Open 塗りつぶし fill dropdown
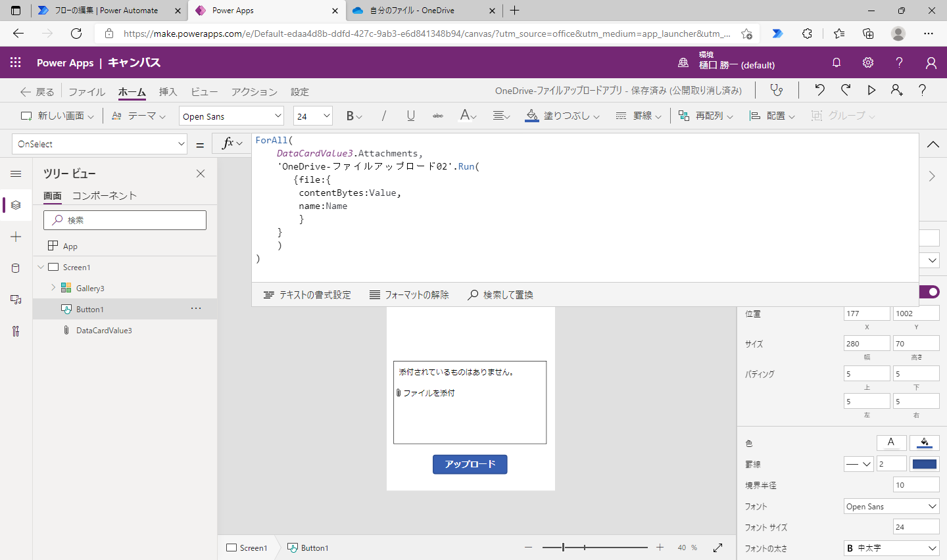947x560 pixels. pyautogui.click(x=563, y=116)
